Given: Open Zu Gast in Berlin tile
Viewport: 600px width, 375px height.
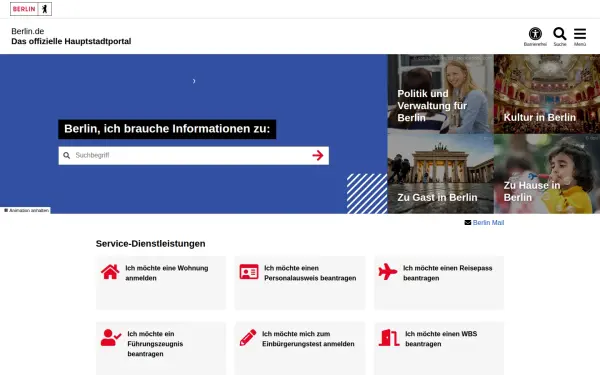Looking at the screenshot, I should (440, 174).
